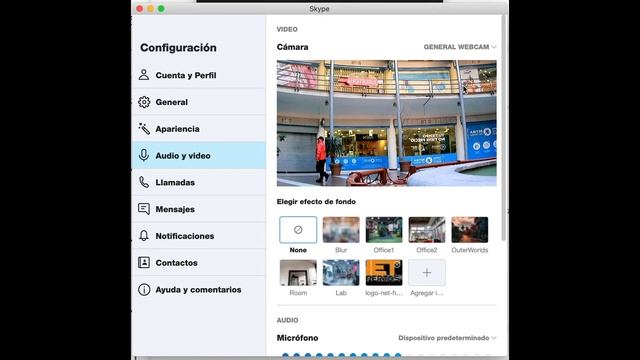Click the Configuración heading

(178, 48)
